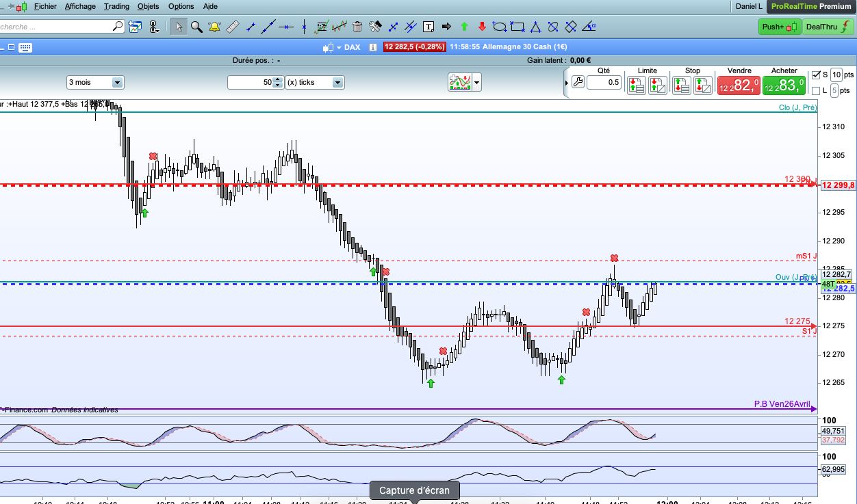
Task: Select the text annotation tool
Action: [429, 27]
